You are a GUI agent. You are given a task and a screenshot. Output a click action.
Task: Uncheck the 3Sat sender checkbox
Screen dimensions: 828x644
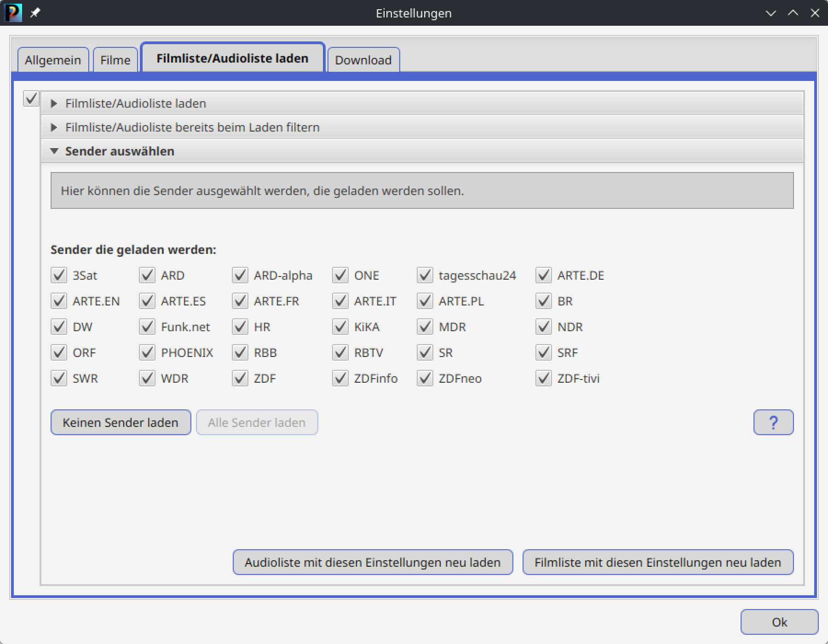pos(59,276)
